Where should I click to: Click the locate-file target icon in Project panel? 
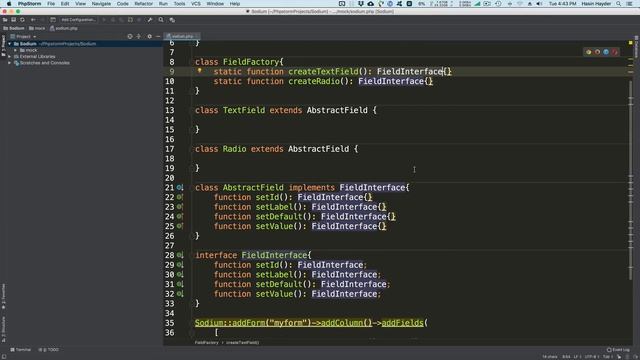130,36
